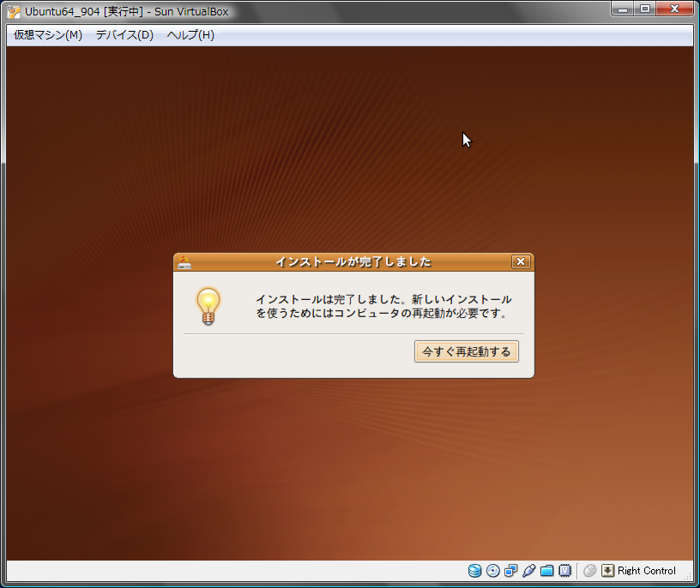The image size is (700, 588).
Task: Close the Sun VirtualBox window
Action: pyautogui.click(x=674, y=9)
